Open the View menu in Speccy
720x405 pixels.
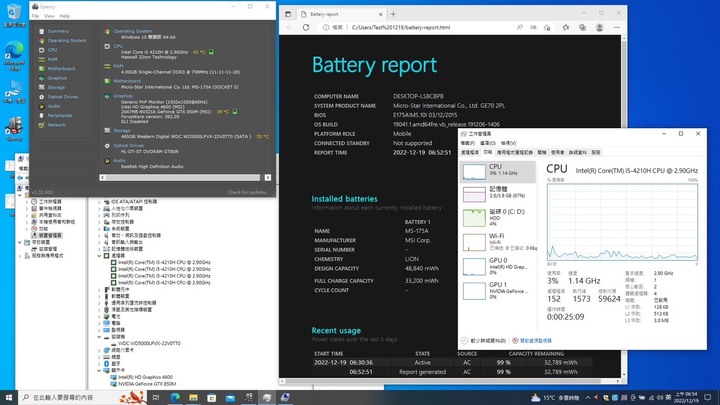coord(49,16)
